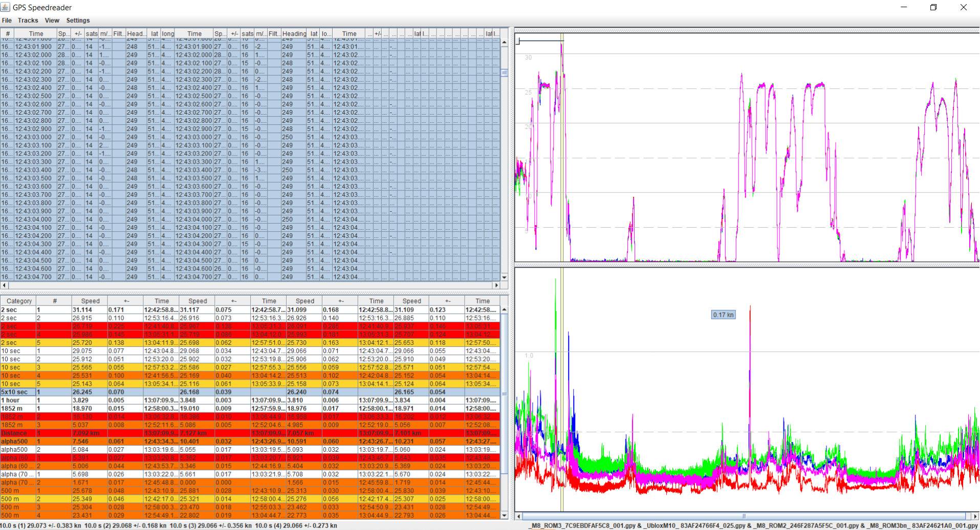Click the GPS Speedreader title bar app icon
This screenshot has height=530, width=980.
pos(6,7)
